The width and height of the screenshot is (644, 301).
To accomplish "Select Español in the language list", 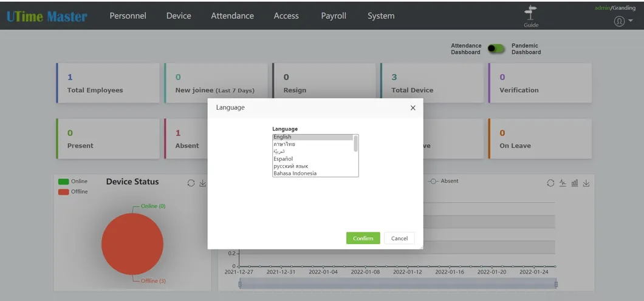I will [x=283, y=159].
